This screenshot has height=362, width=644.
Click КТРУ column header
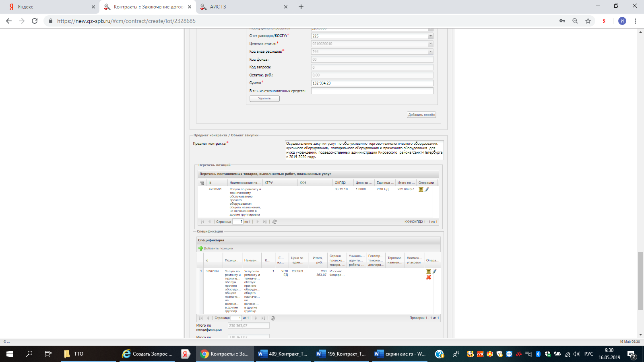[x=280, y=183]
